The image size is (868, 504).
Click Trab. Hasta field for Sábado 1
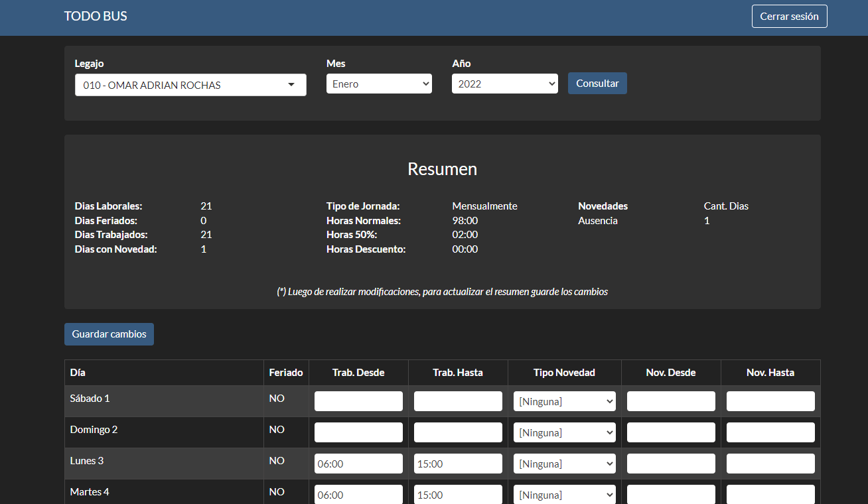pos(458,401)
